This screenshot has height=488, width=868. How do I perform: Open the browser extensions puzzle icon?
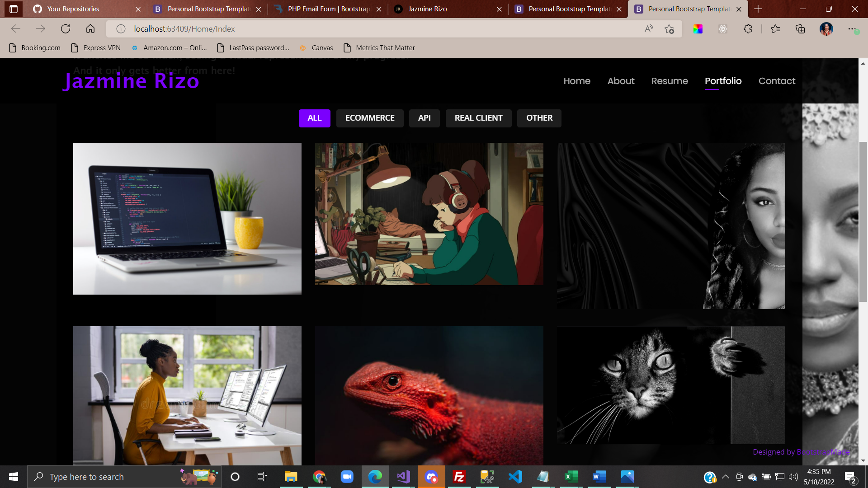748,29
